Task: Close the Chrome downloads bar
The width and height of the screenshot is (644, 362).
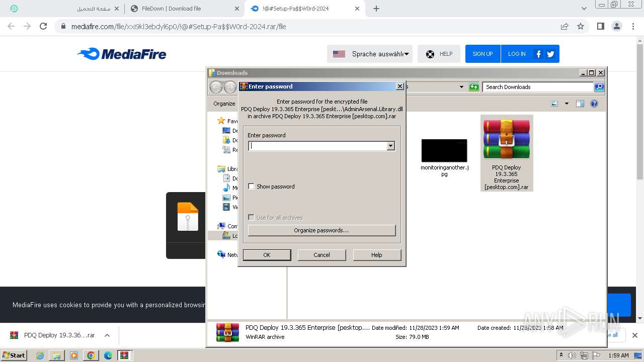Action: point(634,335)
